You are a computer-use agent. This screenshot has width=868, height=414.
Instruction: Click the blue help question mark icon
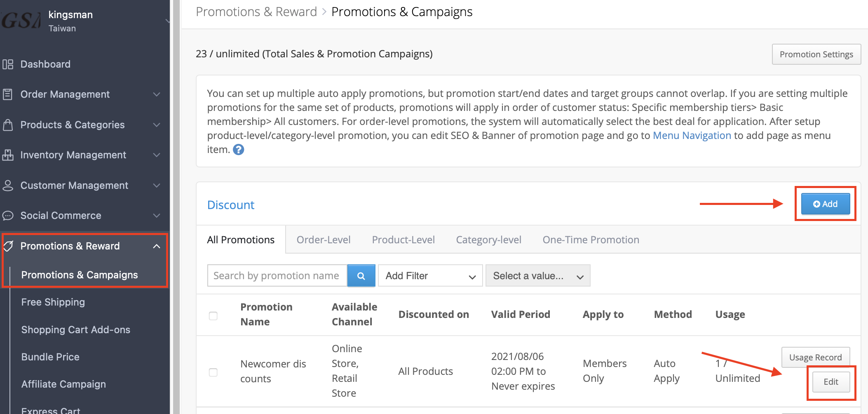pos(238,149)
